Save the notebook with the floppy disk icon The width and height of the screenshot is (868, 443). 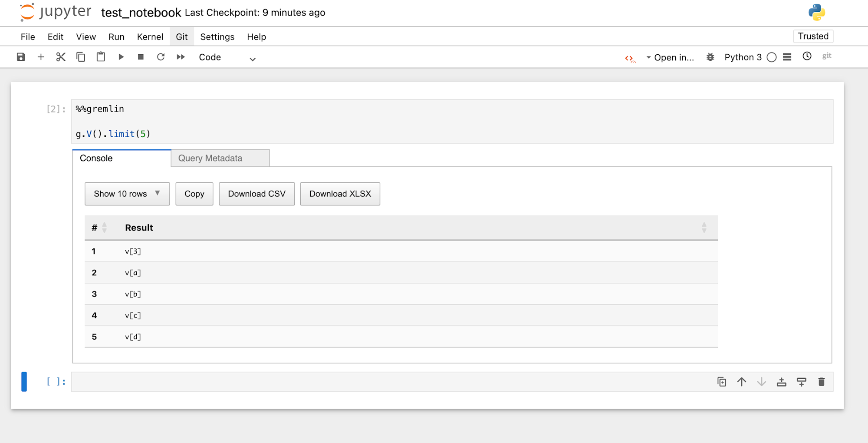point(21,57)
